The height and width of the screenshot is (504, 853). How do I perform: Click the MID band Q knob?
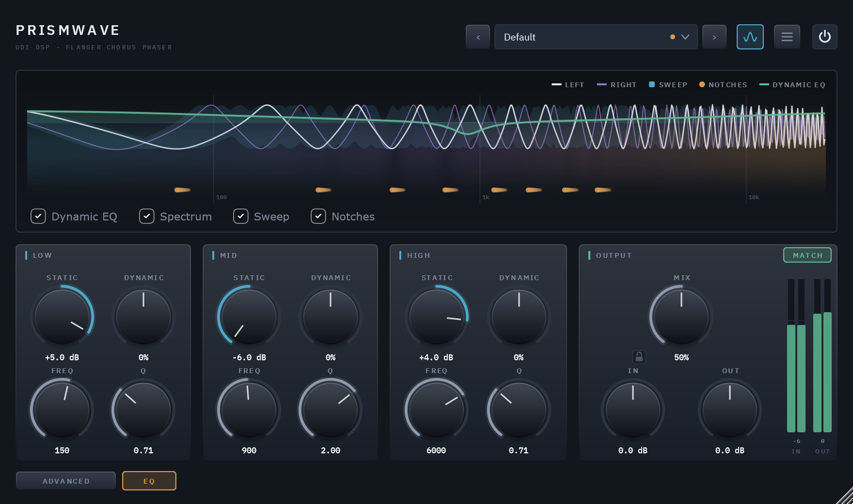pyautogui.click(x=331, y=410)
